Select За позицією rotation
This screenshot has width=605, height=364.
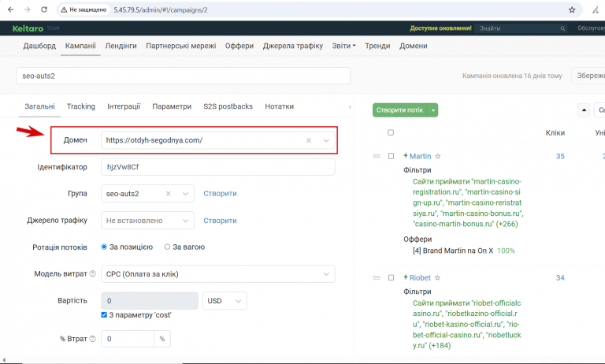(104, 247)
